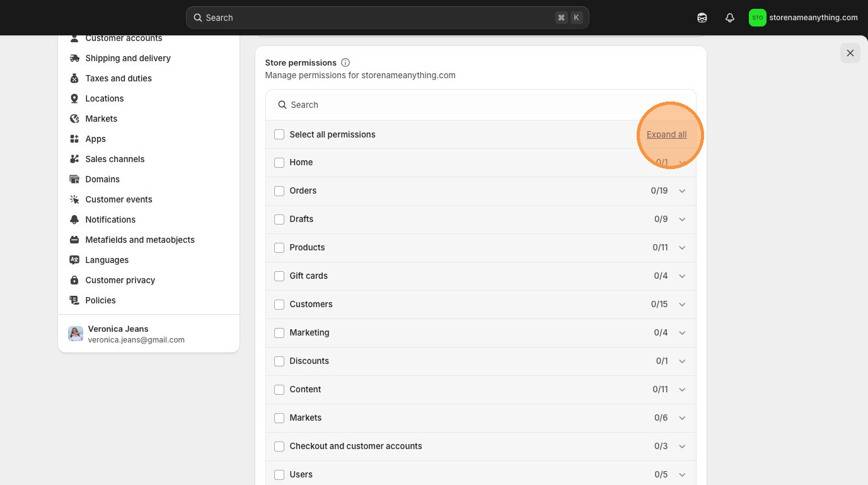Check the Discounts permission checkbox

pos(279,361)
